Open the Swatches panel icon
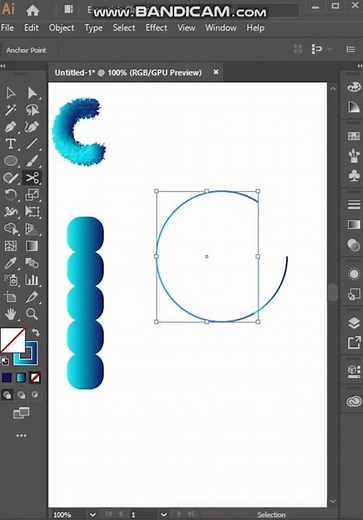The image size is (363, 520). point(354,136)
